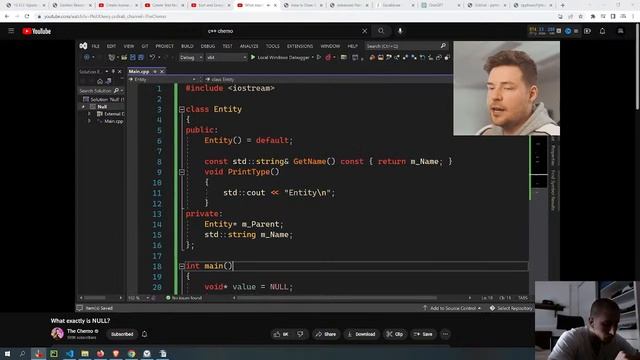Open the EXTENSIONS menu in Visual Studio
This screenshot has width=640, height=360.
click(x=300, y=46)
